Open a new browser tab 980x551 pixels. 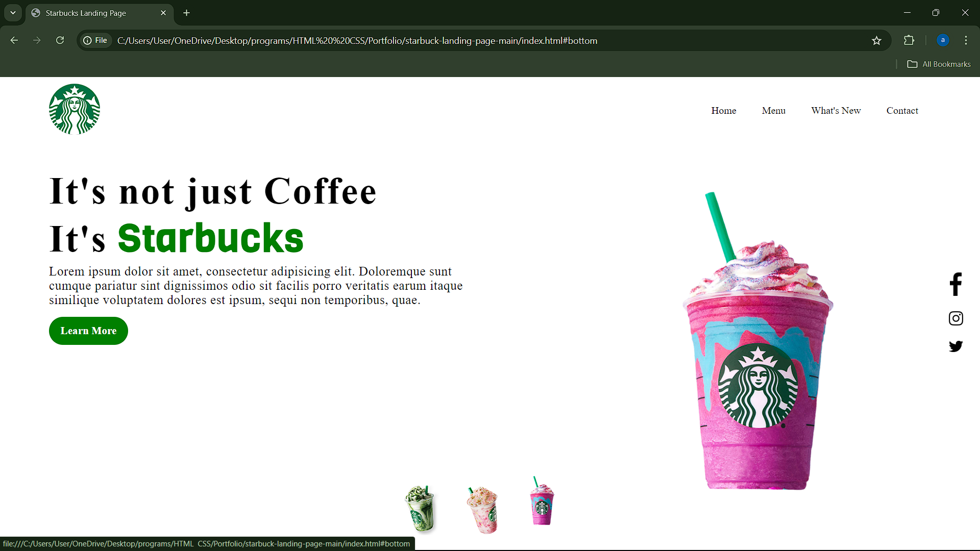pos(187,13)
